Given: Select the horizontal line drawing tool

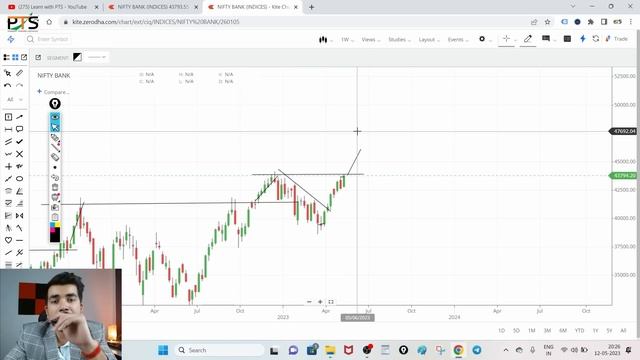Looking at the screenshot, I should pos(19,240).
